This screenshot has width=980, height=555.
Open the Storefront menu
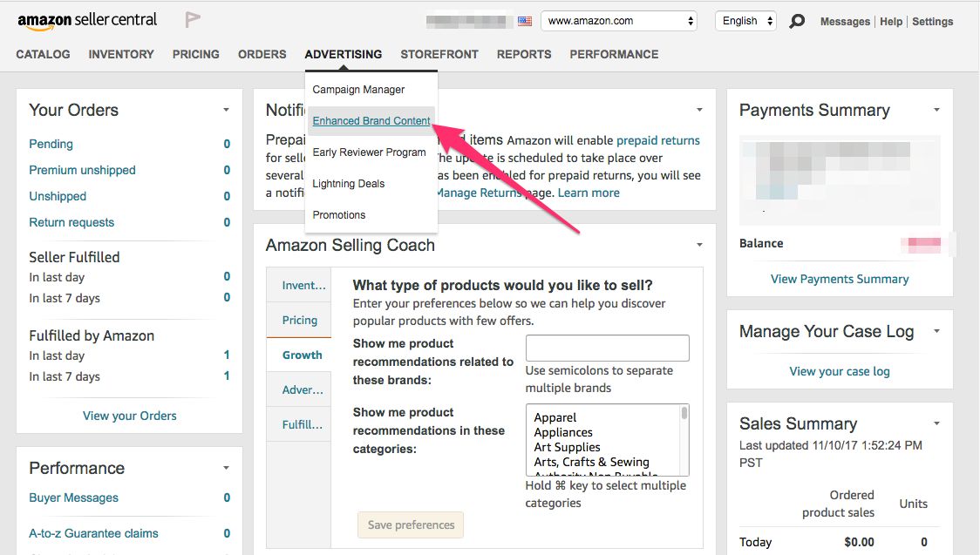(x=439, y=54)
